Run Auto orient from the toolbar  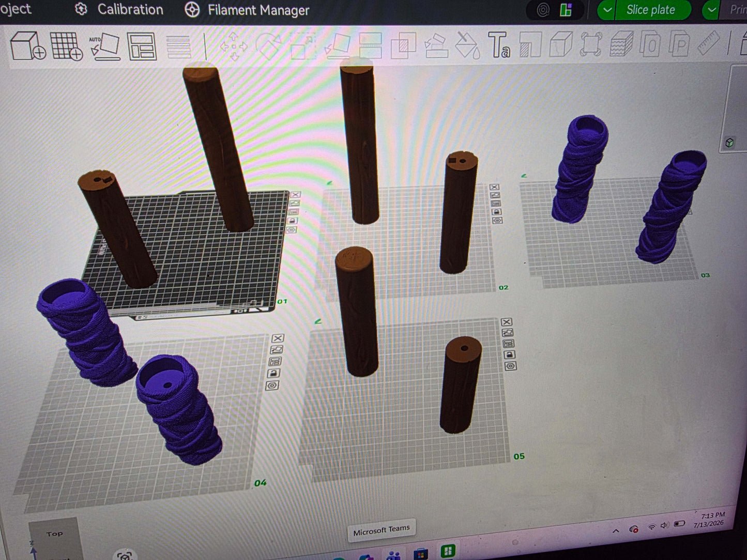coord(105,46)
